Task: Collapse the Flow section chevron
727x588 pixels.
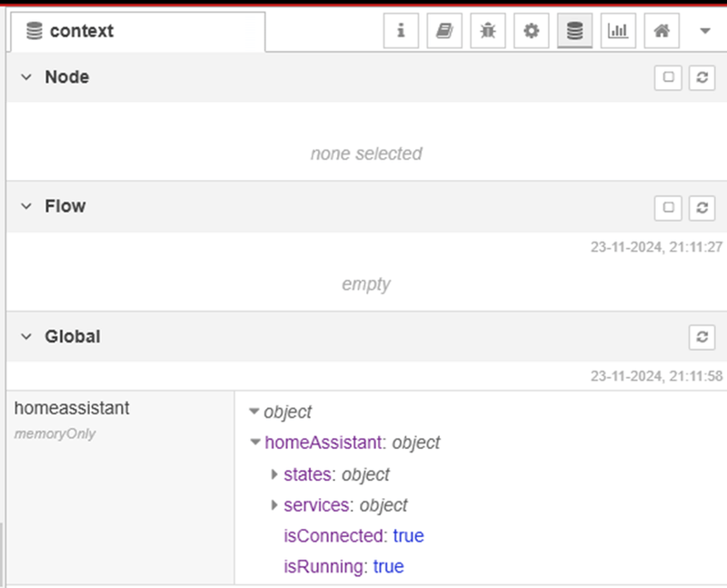Action: (x=26, y=206)
